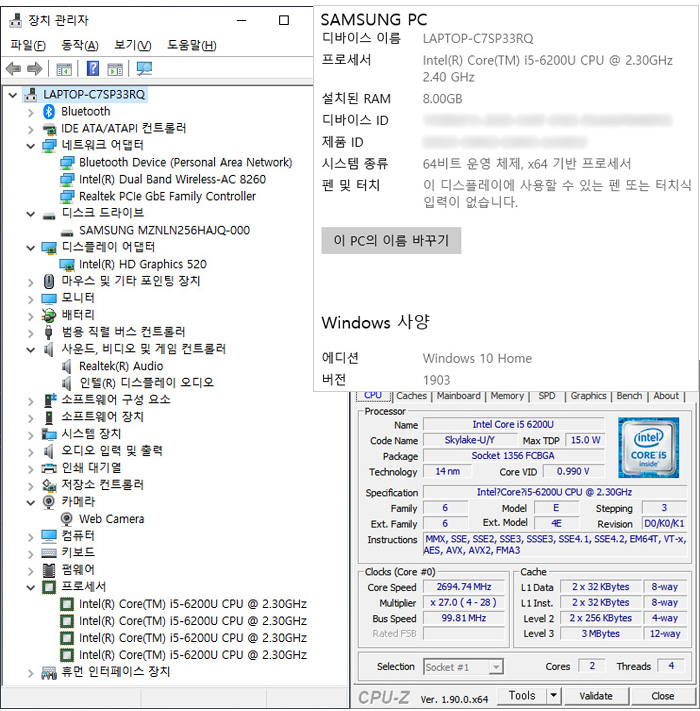Collapse the 프로세서 node
Image resolution: width=700 pixels, height=711 pixels.
(30, 588)
